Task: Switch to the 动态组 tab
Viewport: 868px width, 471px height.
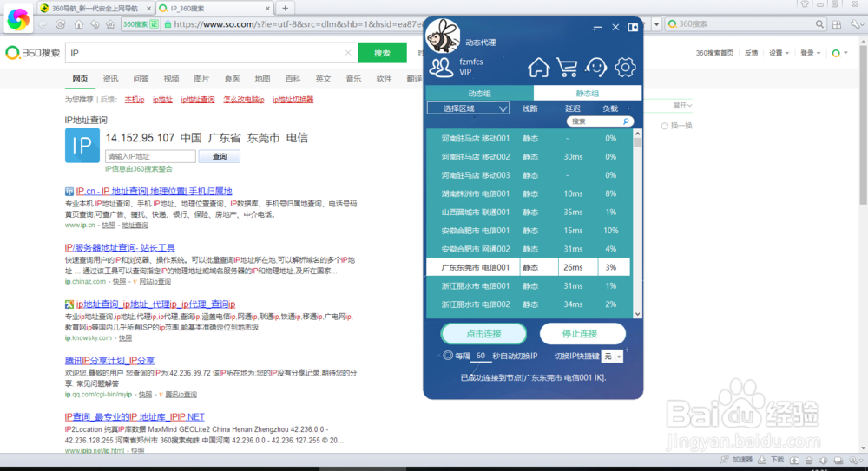Action: [x=479, y=93]
